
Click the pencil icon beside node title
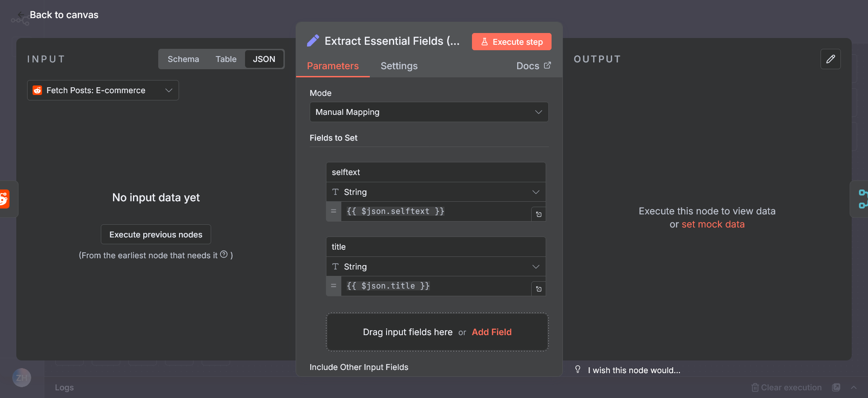(313, 41)
